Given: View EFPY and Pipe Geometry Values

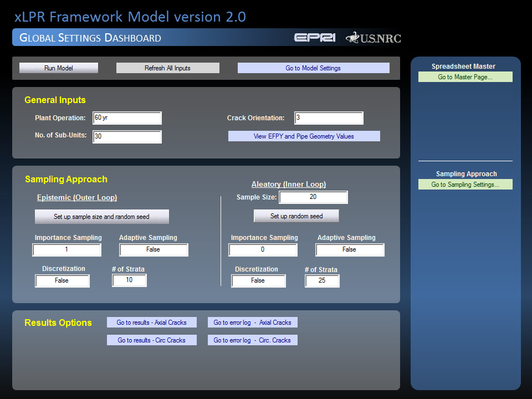Looking at the screenshot, I should (x=304, y=136).
